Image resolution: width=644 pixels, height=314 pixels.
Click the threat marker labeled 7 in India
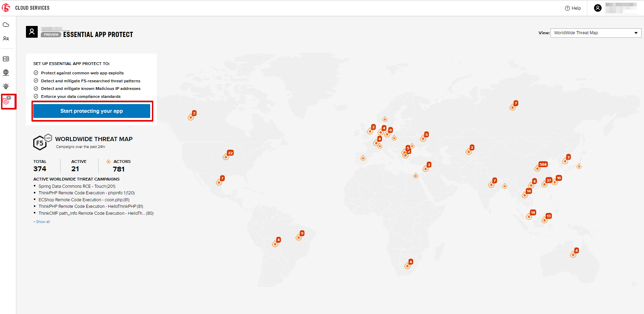(x=493, y=183)
